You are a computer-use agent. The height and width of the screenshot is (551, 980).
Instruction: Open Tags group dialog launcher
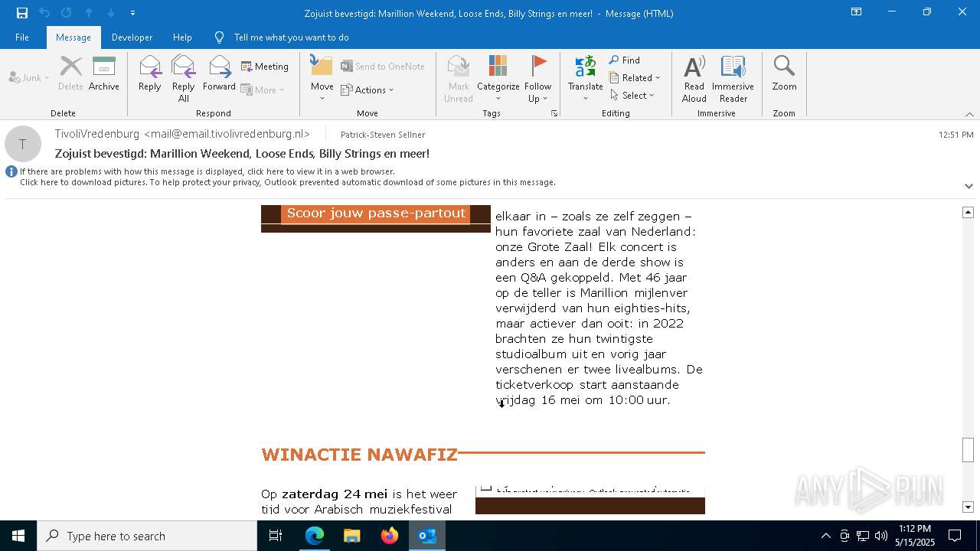554,113
